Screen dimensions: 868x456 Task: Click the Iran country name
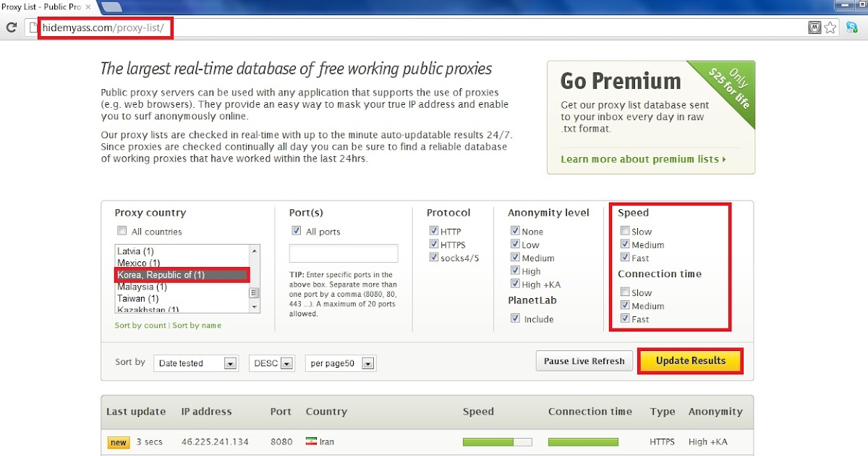pos(326,442)
